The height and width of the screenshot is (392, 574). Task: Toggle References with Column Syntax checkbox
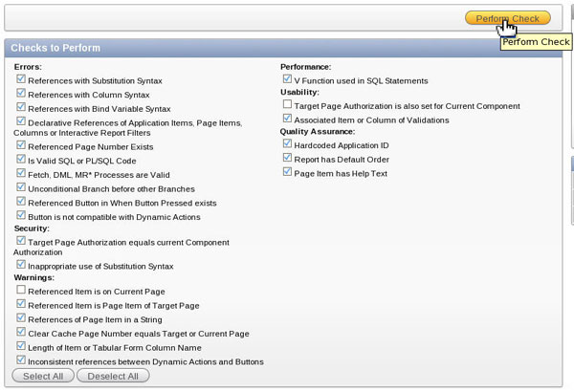click(21, 95)
